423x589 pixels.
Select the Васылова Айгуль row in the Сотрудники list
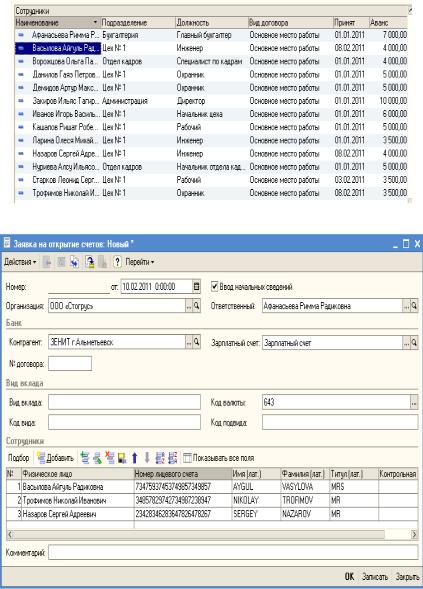tap(211, 48)
